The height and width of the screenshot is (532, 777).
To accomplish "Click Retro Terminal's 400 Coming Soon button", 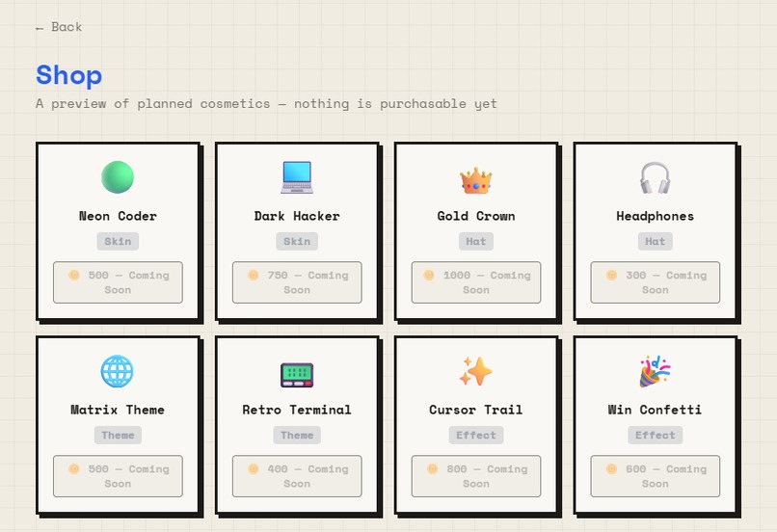I will pos(297,476).
